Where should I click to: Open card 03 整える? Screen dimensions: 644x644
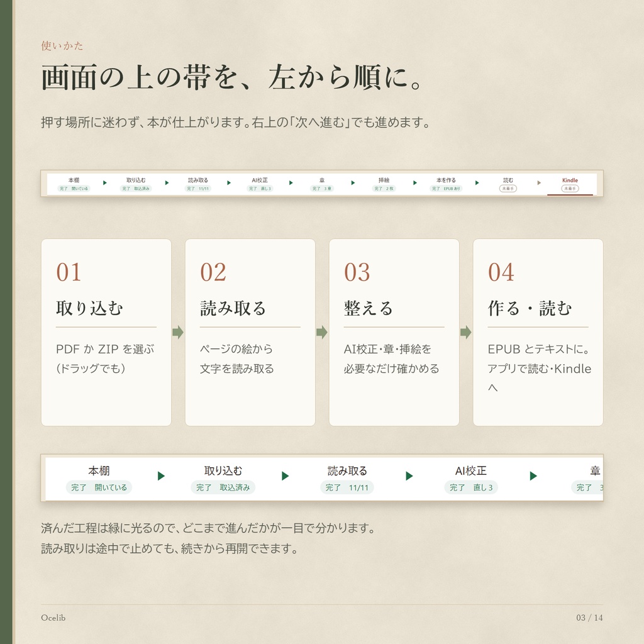point(394,332)
